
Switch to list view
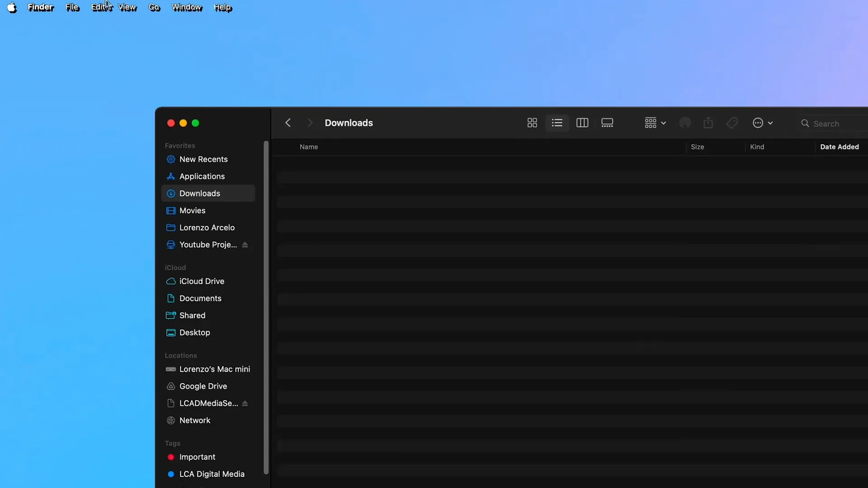(x=557, y=123)
